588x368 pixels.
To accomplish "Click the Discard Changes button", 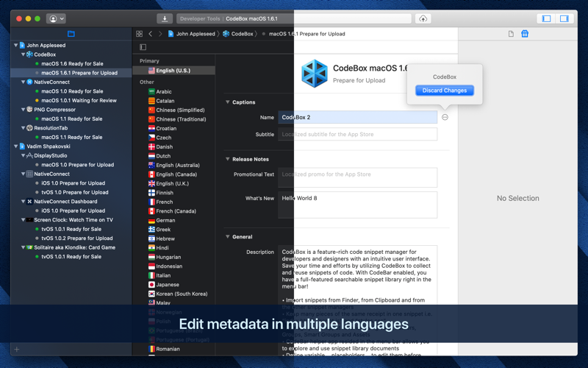I will 445,91.
